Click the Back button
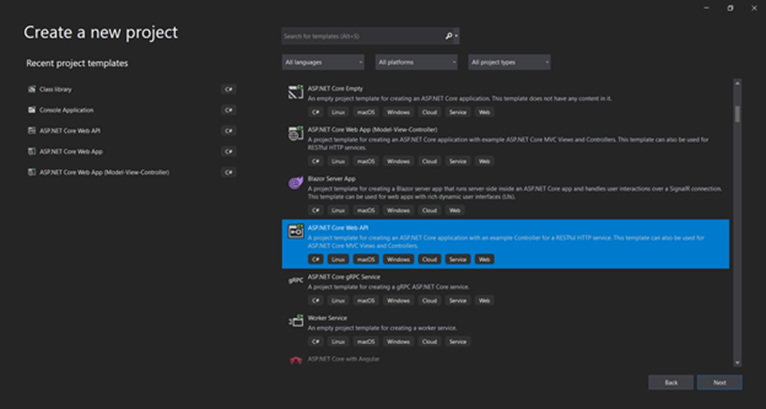This screenshot has width=766, height=409. [x=671, y=382]
